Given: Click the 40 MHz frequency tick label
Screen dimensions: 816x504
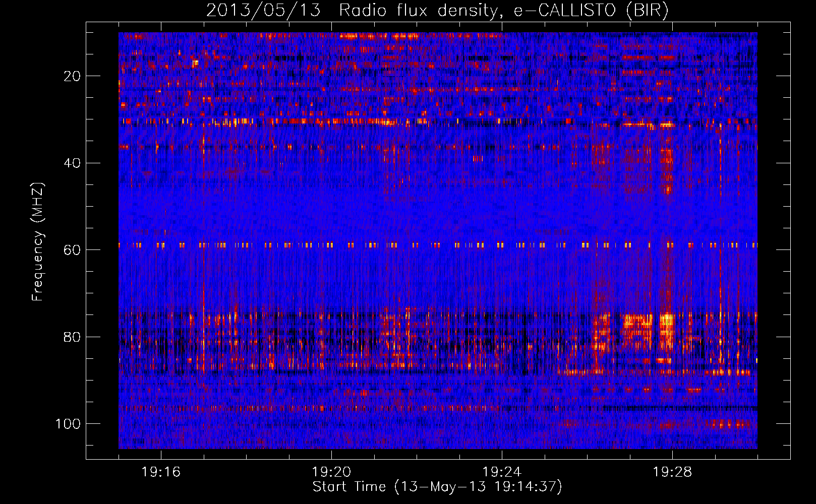Looking at the screenshot, I should 72,163.
